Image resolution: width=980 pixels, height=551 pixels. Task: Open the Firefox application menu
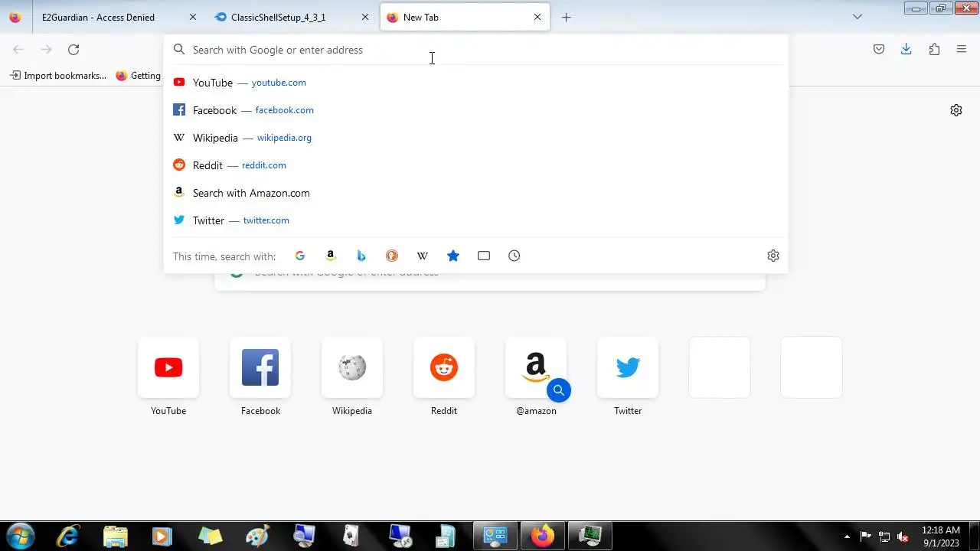coord(962,50)
